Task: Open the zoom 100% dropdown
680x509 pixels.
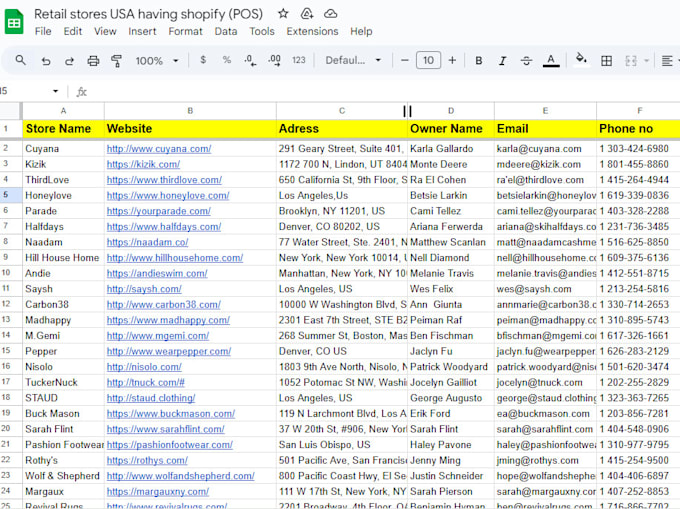Action: tap(157, 61)
